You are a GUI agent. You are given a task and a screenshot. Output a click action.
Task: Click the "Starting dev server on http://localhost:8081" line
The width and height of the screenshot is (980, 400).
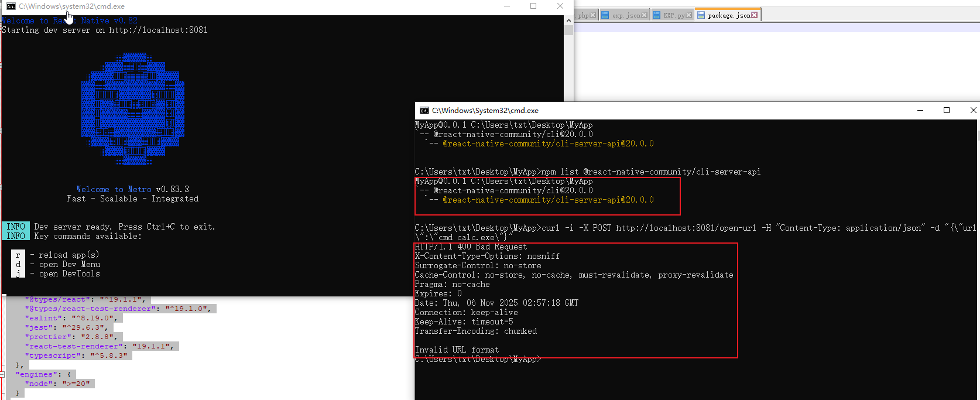pyautogui.click(x=105, y=30)
